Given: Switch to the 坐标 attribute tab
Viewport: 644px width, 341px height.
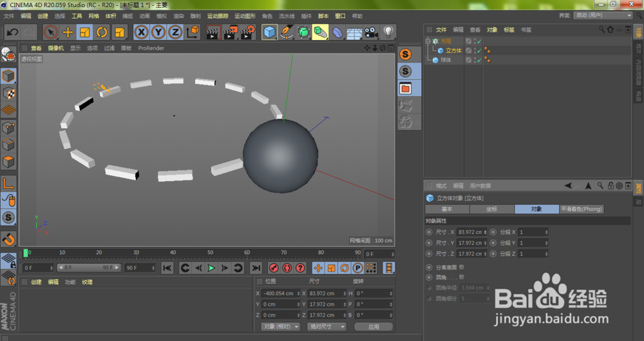Looking at the screenshot, I should (491, 209).
